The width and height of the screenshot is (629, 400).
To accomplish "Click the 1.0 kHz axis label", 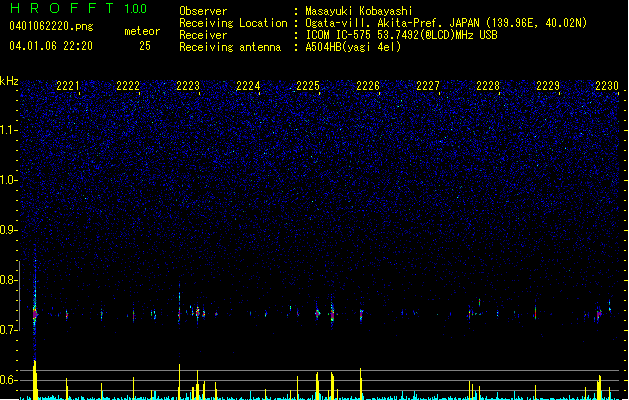I will point(9,180).
